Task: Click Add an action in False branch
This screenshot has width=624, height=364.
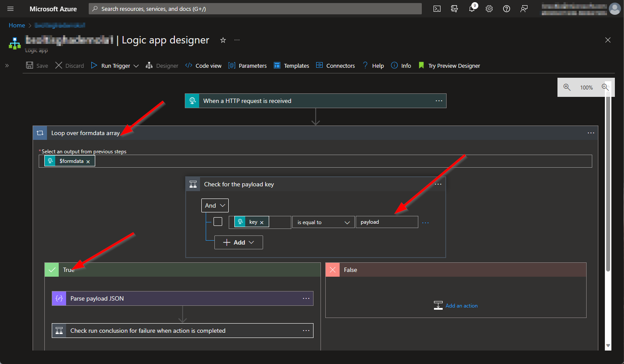Action: [461, 306]
